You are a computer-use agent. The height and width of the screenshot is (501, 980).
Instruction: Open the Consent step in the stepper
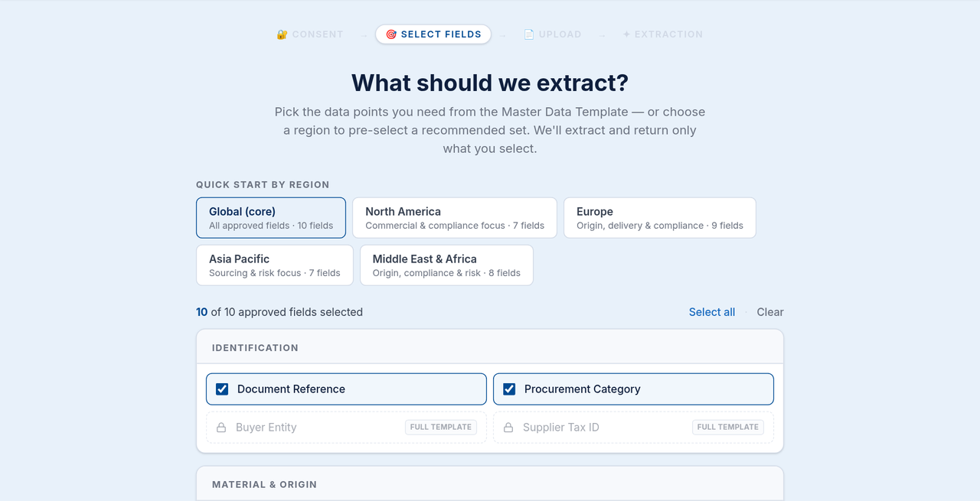(310, 34)
